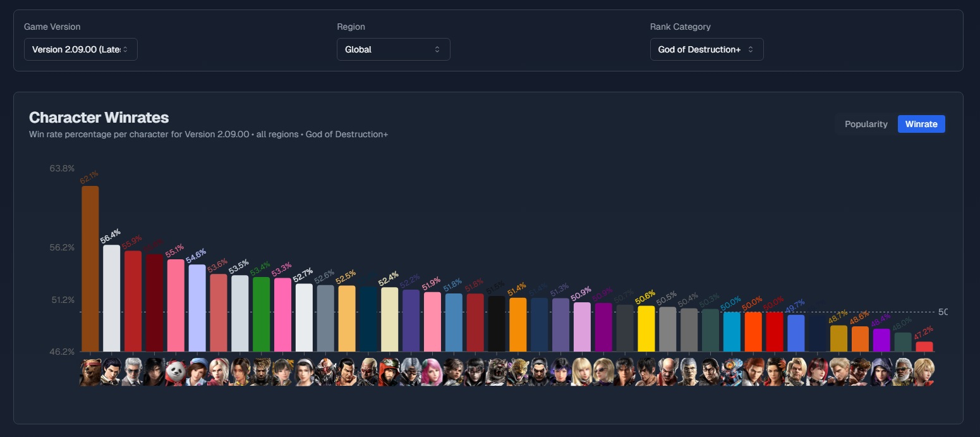
Task: Click the Rank Category field label
Action: click(x=681, y=27)
